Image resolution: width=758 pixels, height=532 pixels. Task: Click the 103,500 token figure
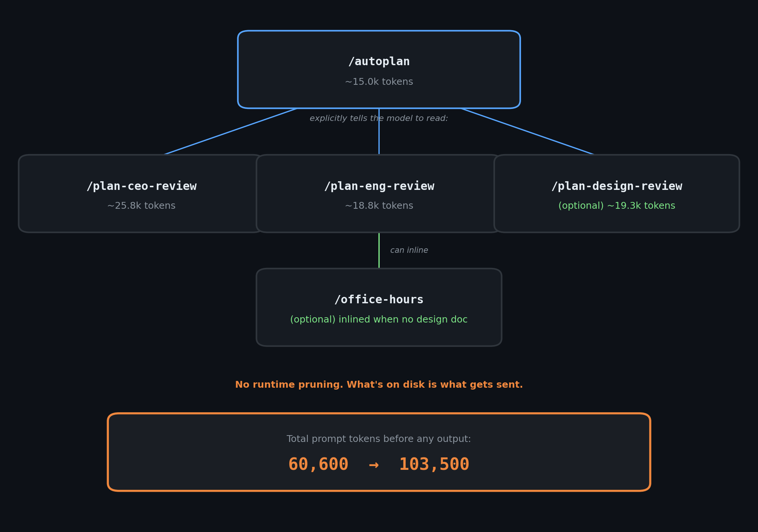pyautogui.click(x=434, y=465)
